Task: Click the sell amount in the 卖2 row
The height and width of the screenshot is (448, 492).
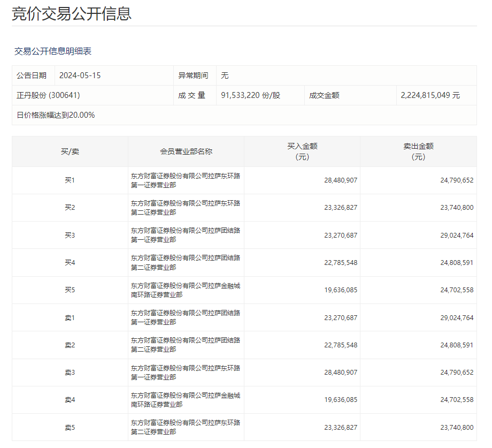Action: [x=456, y=345]
